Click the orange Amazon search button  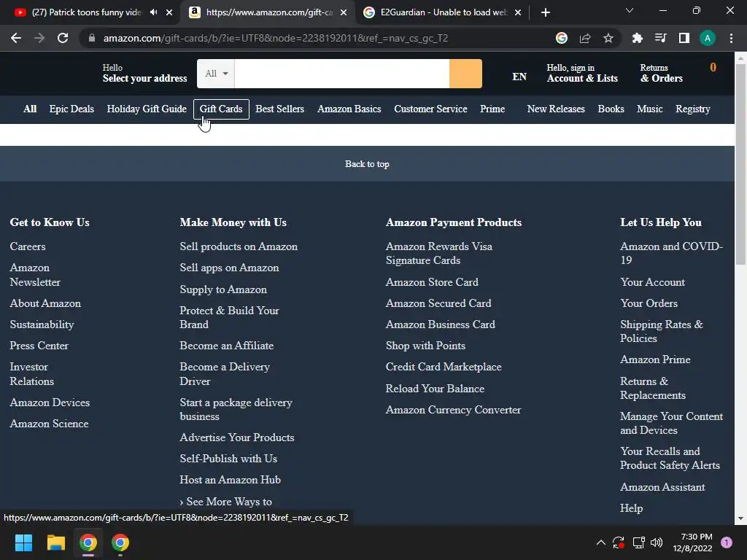[465, 74]
